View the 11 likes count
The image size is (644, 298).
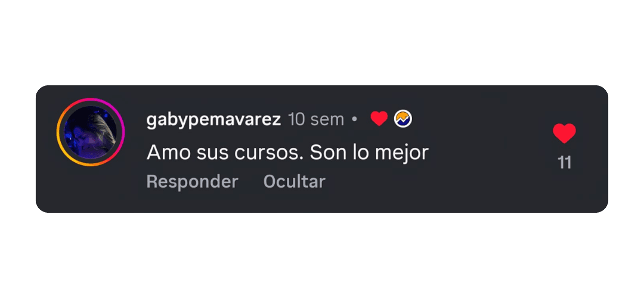click(x=565, y=163)
